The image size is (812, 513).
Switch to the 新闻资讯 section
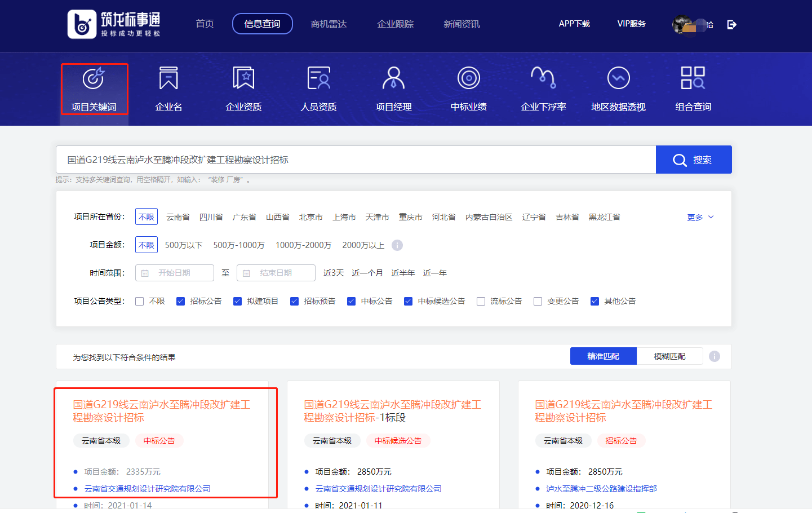[x=461, y=24]
